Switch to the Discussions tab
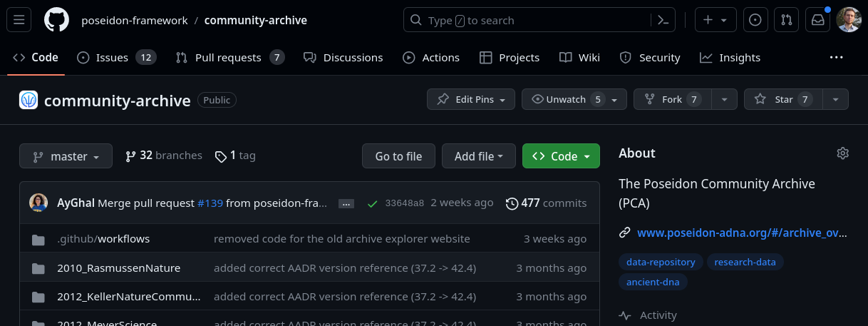 tap(343, 57)
